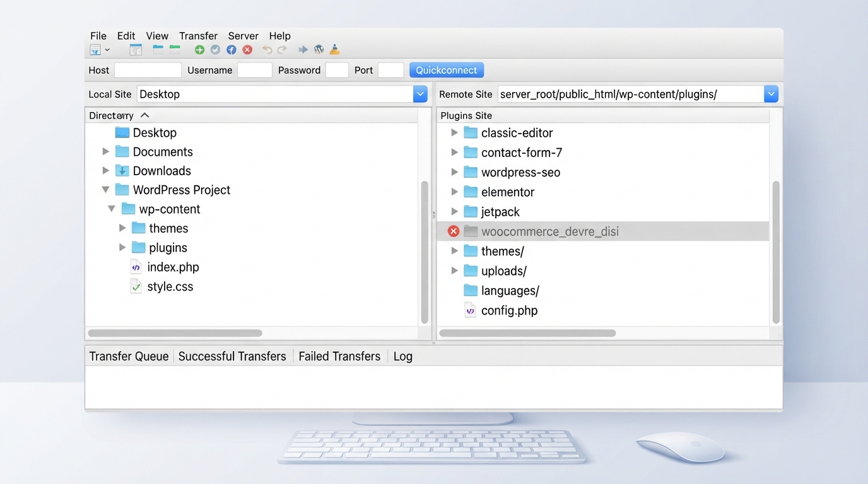Click the blue Facebook toolbar icon
The height and width of the screenshot is (484, 868).
point(232,50)
